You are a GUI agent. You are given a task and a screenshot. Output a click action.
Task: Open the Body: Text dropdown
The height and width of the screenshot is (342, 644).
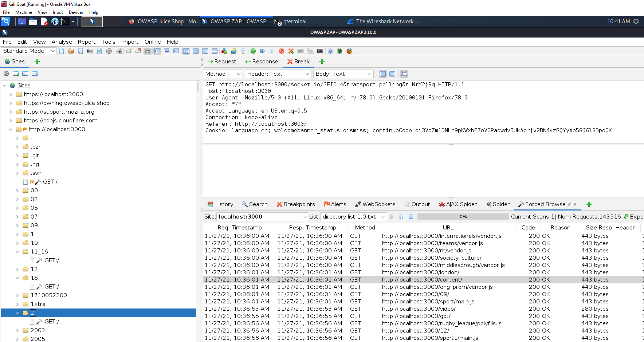click(x=343, y=74)
